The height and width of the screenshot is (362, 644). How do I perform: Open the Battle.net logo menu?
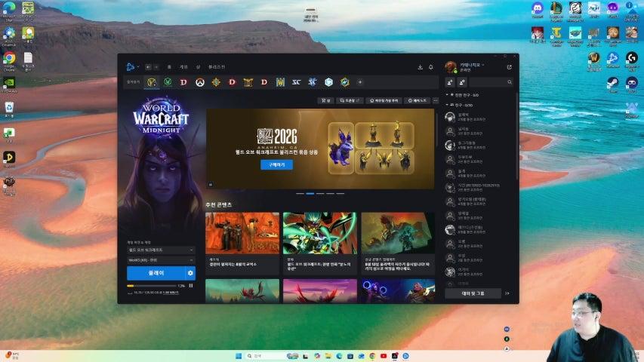pyautogui.click(x=132, y=67)
